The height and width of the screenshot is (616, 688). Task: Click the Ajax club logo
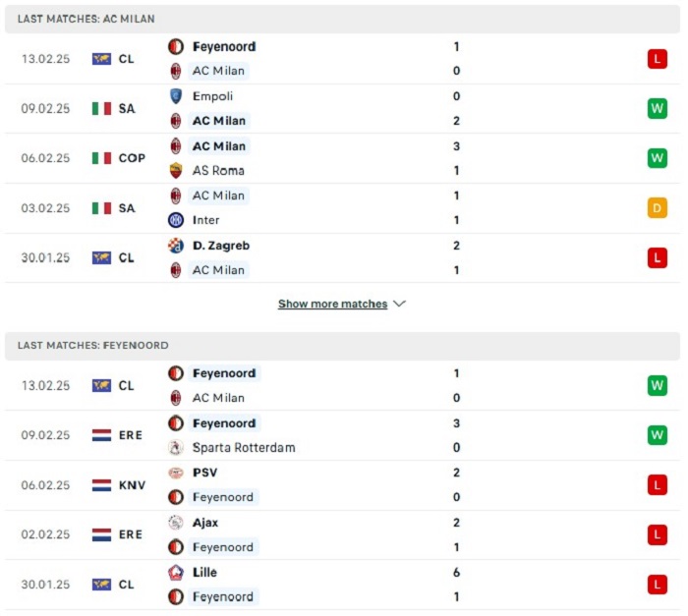point(176,523)
